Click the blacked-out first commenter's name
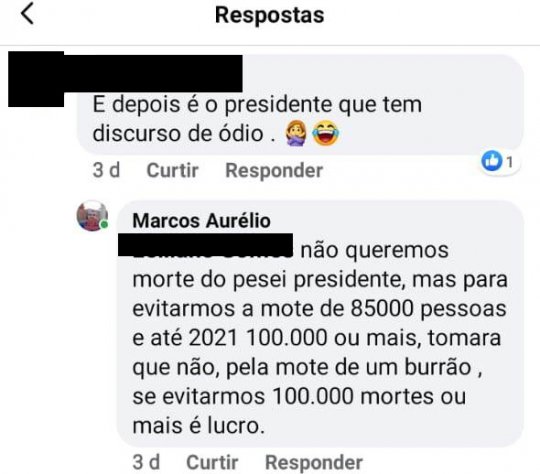Screen dimensions: 540x474 [153, 73]
